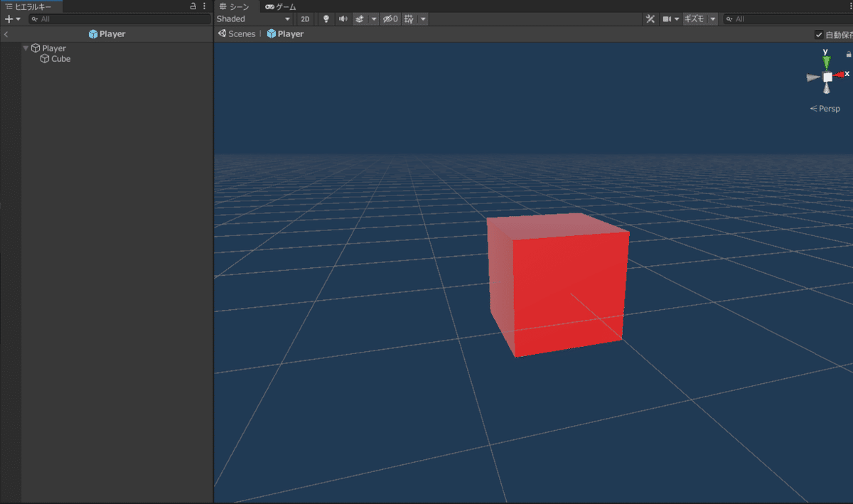The width and height of the screenshot is (853, 504).
Task: Select the Player object in the hierarchy
Action: pos(48,48)
